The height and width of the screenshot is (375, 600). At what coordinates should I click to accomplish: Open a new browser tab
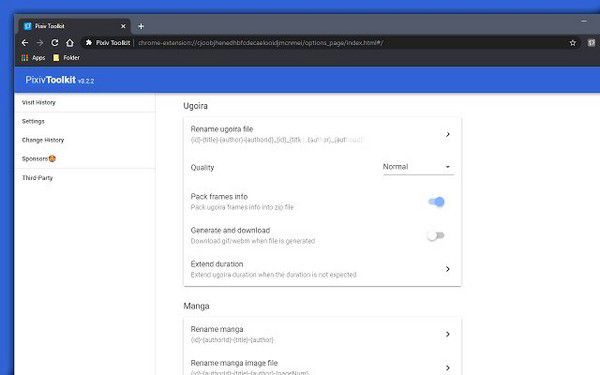pyautogui.click(x=141, y=26)
